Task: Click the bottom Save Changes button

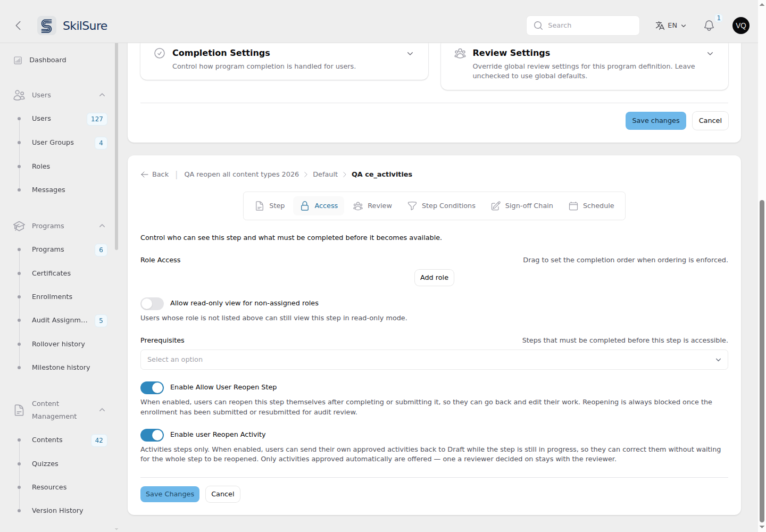Action: click(x=170, y=494)
